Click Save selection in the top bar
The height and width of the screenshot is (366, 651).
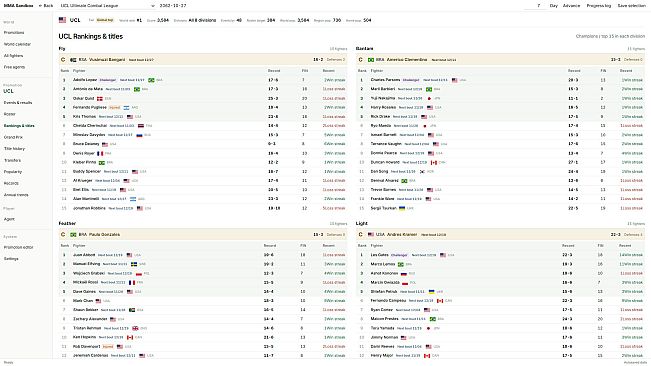coord(631,6)
